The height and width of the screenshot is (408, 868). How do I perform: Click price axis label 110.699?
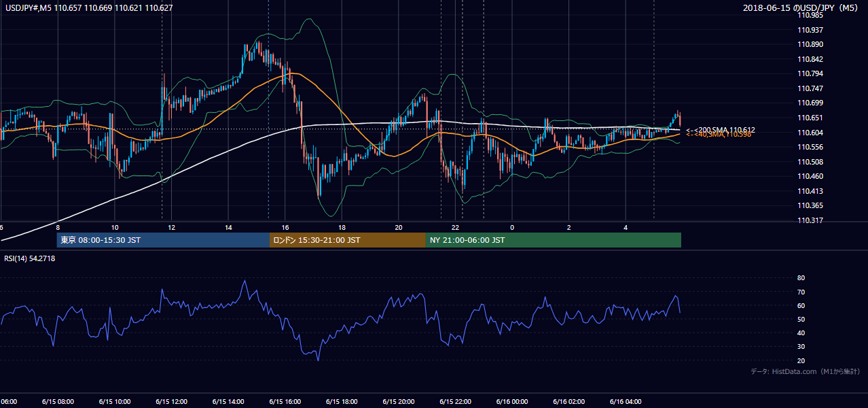click(x=810, y=103)
